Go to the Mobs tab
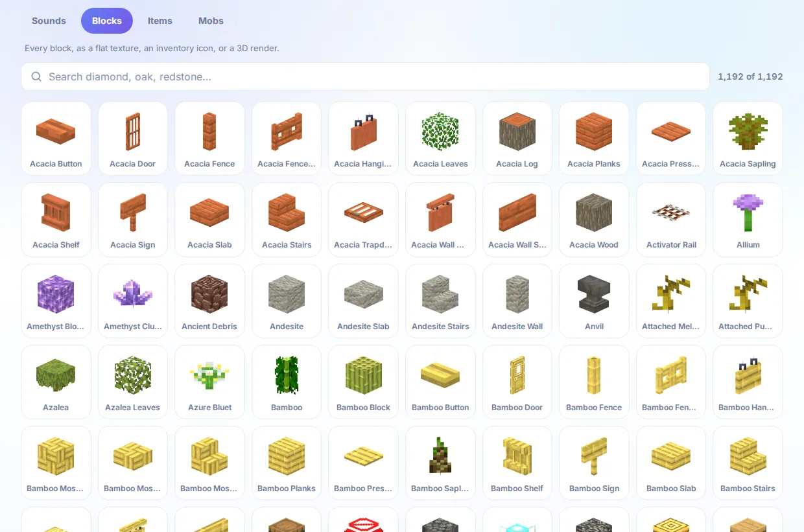The height and width of the screenshot is (532, 804). [211, 21]
